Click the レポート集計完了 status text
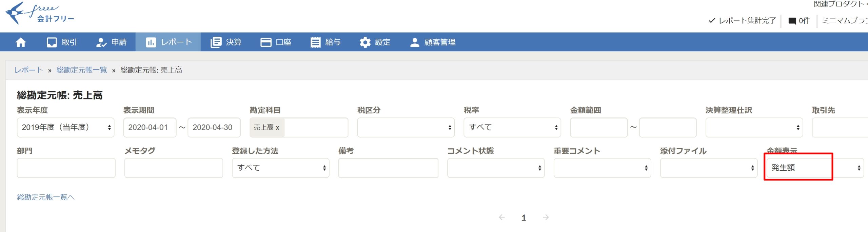This screenshot has height=232, width=868. click(747, 21)
